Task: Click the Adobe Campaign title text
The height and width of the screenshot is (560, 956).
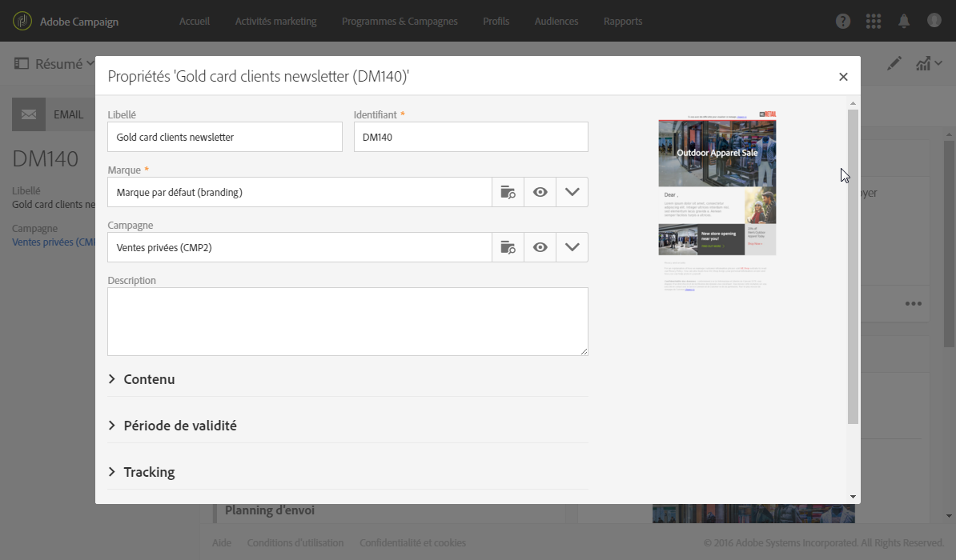Action: click(79, 22)
